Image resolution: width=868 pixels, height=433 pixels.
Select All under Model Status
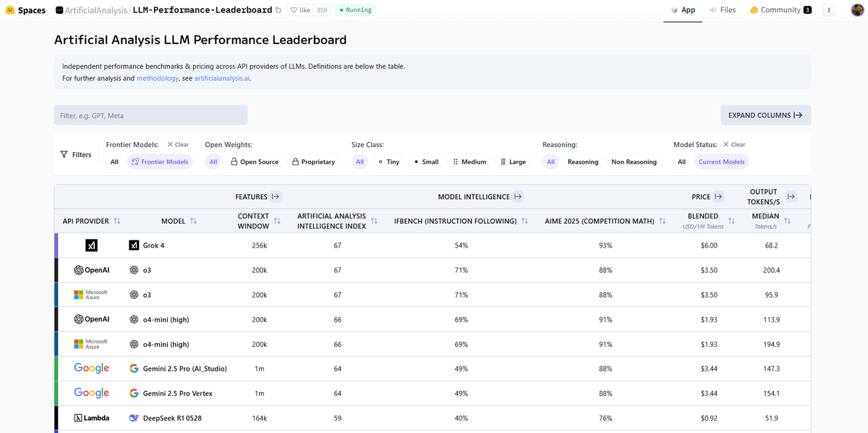[681, 161]
